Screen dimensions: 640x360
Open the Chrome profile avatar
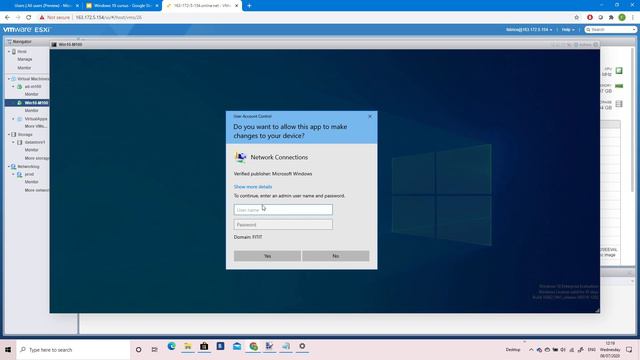tap(622, 18)
